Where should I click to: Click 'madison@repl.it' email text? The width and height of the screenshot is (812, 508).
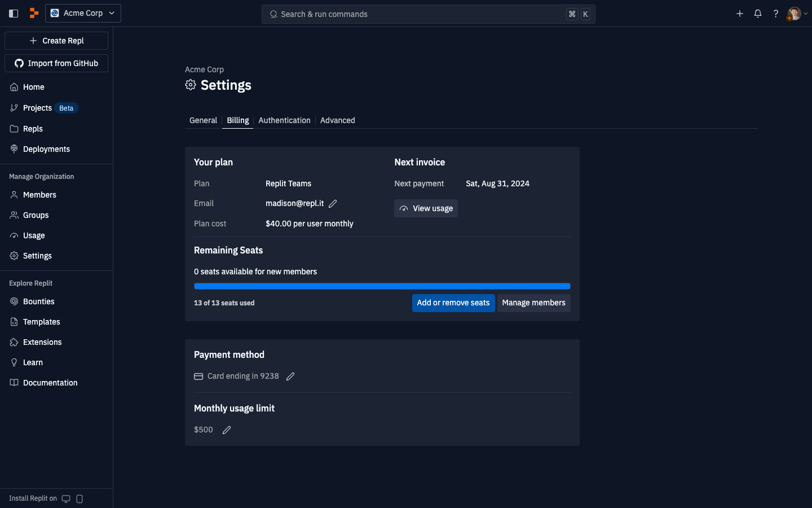294,203
